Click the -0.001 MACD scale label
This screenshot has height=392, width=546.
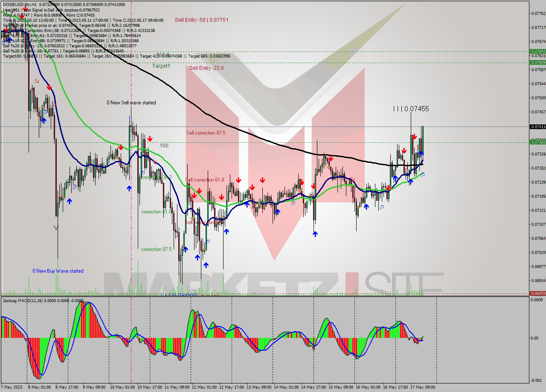point(537,380)
